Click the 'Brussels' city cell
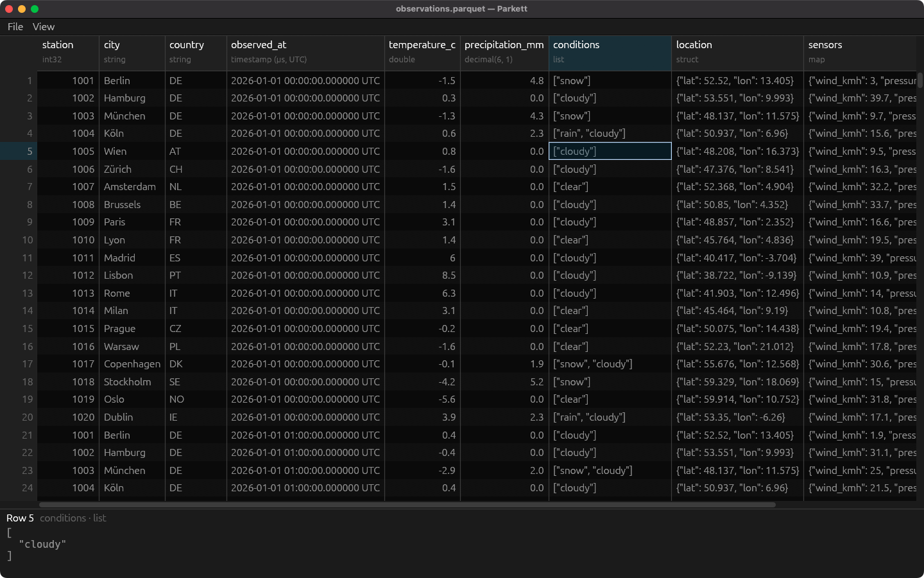Screen dimensions: 924x578 click(132, 205)
